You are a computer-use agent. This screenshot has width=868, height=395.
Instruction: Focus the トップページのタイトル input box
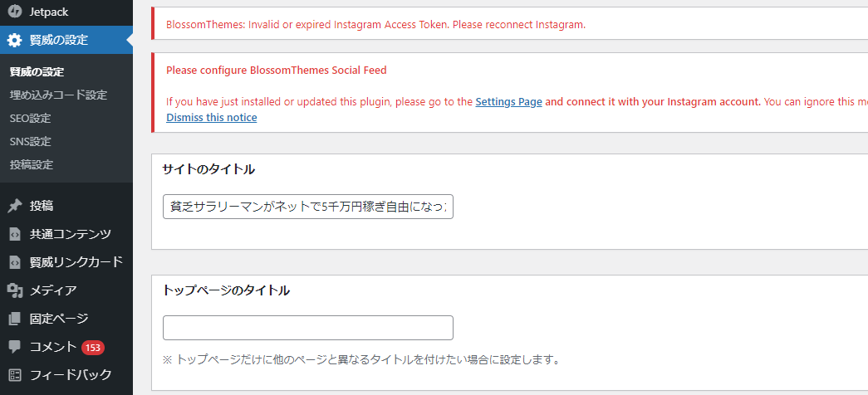tap(308, 328)
